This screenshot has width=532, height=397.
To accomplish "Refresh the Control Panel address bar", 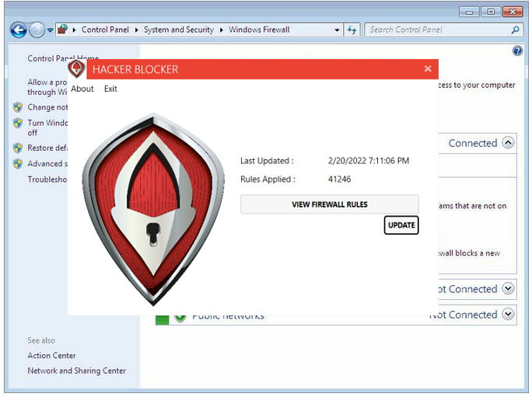I will click(x=352, y=30).
